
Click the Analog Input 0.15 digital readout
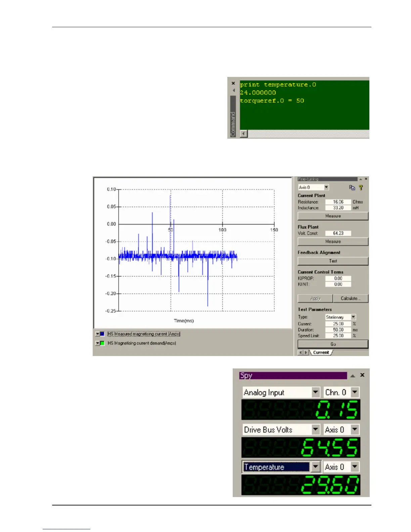301,410
